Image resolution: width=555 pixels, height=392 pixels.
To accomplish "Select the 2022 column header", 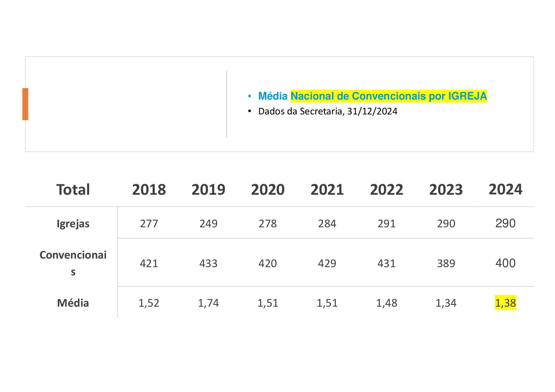I will tap(387, 190).
